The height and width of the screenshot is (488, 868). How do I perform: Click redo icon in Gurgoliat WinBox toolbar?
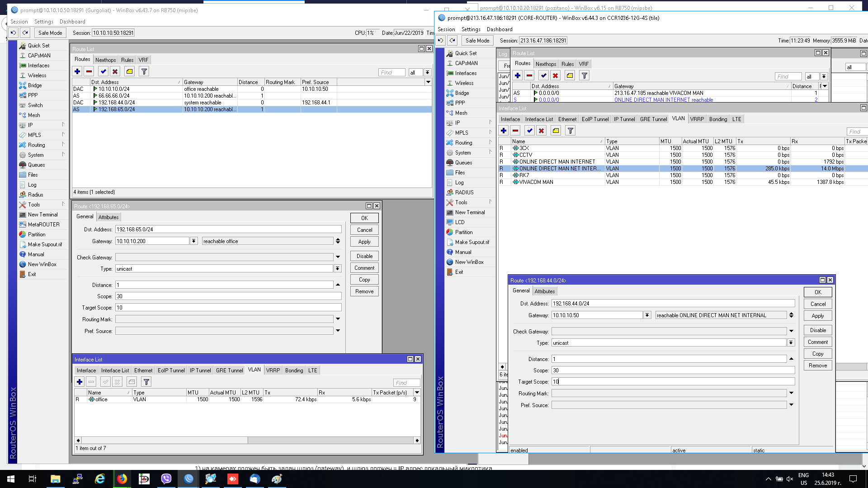[25, 33]
